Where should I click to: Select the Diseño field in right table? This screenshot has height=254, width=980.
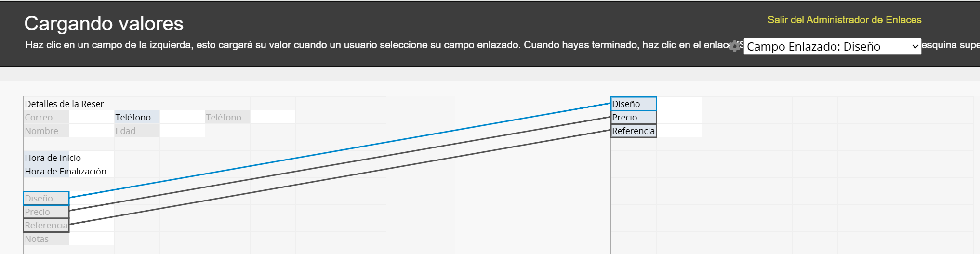(634, 104)
